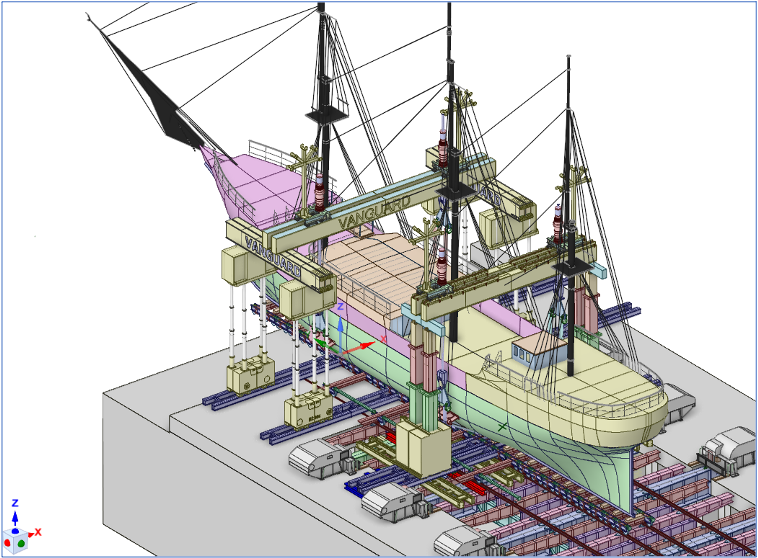This screenshot has height=558, width=758.
Task: Select the VANGUARD label on the left side beam
Action: 273,257
